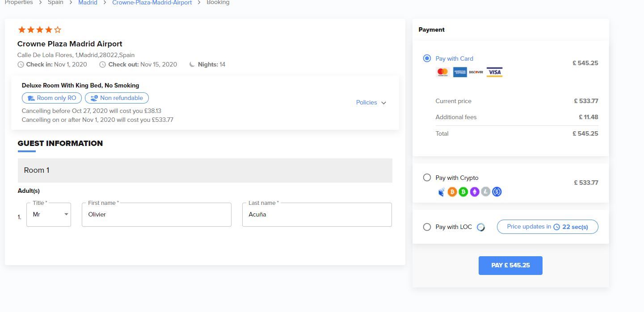Viewport: 644px width, 312px height.
Task: Click the Discover card logo
Action: pyautogui.click(x=476, y=72)
